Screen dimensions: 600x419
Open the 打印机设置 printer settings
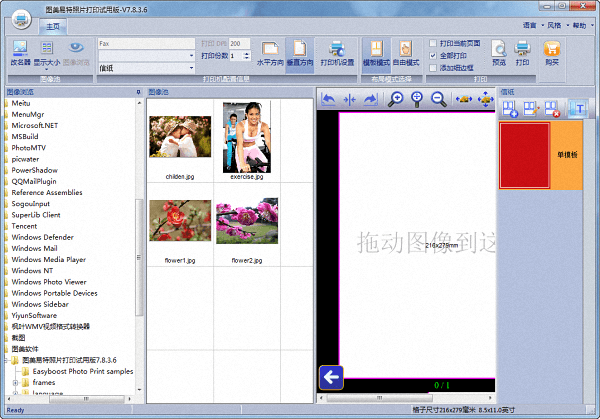coord(337,51)
